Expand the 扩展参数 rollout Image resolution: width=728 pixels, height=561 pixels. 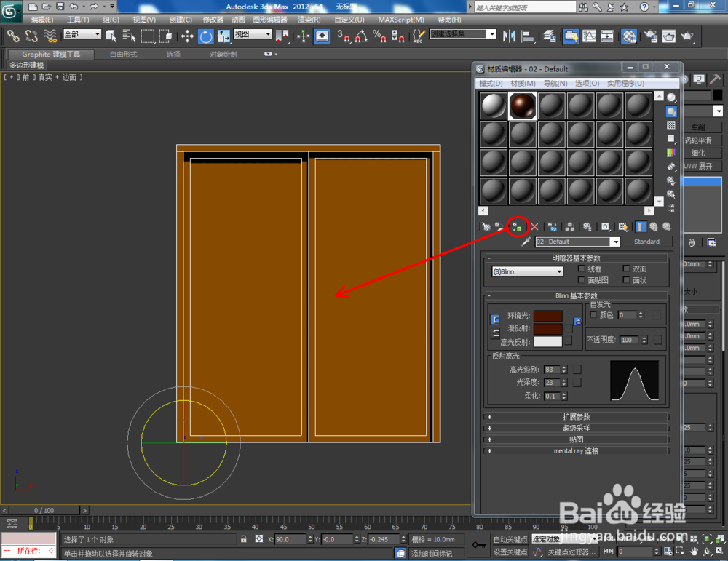coord(576,417)
